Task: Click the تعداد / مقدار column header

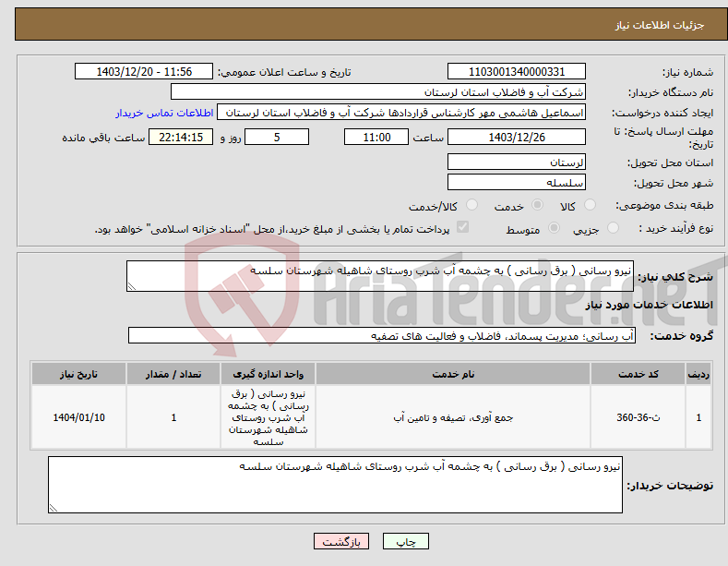Action: point(173,374)
